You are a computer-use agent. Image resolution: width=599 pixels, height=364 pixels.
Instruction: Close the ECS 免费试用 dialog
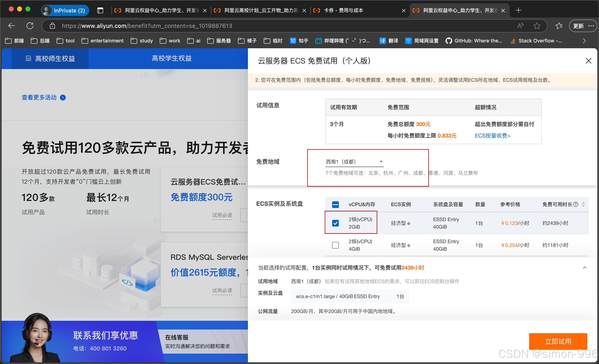589,61
